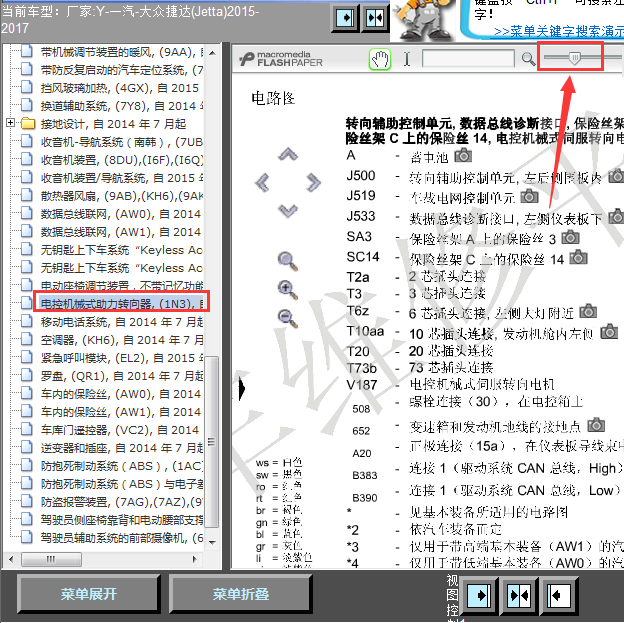This screenshot has height=623, width=624.
Task: Open 移动电话系统 item
Action: 122,322
